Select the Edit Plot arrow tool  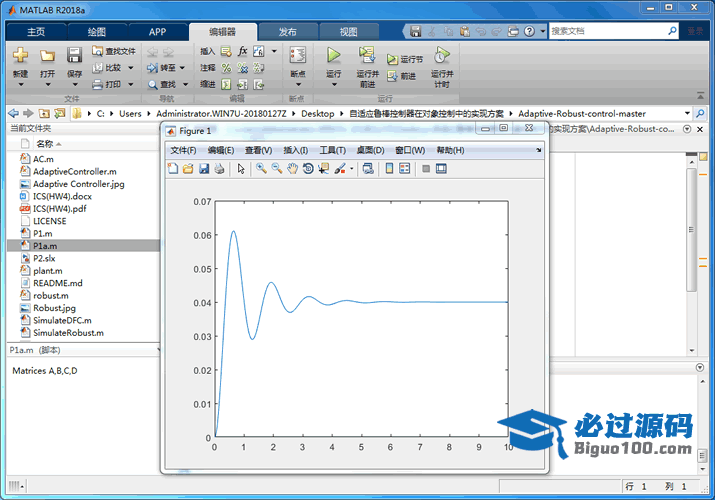pos(241,169)
